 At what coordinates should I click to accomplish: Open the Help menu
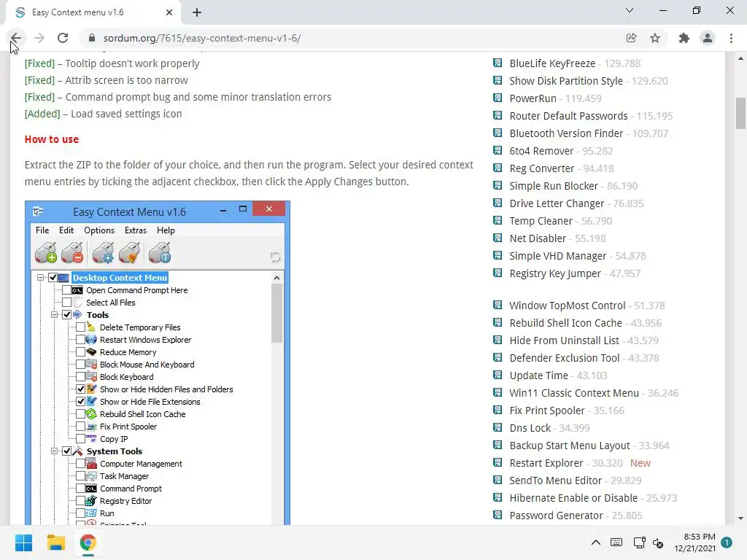[166, 230]
